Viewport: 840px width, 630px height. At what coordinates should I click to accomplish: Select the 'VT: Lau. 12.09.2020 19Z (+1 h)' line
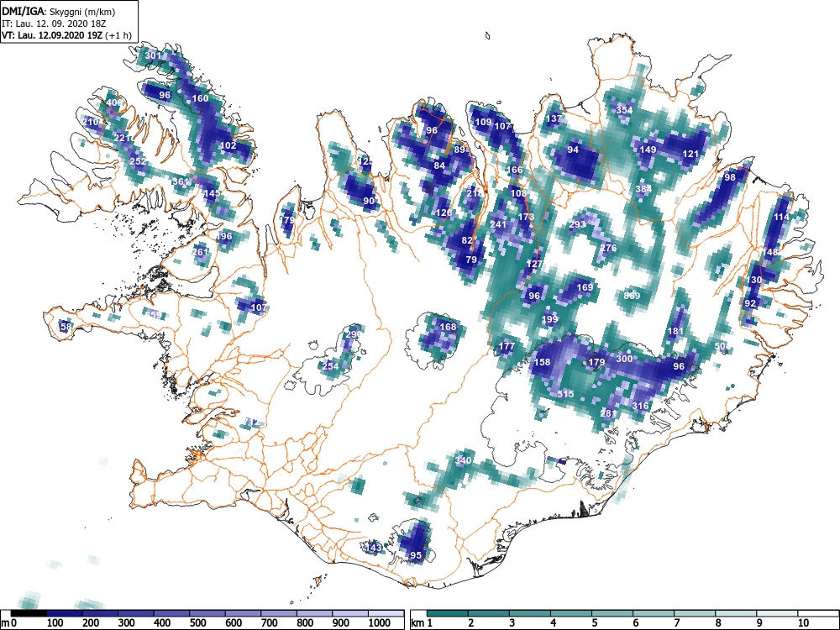(x=66, y=35)
